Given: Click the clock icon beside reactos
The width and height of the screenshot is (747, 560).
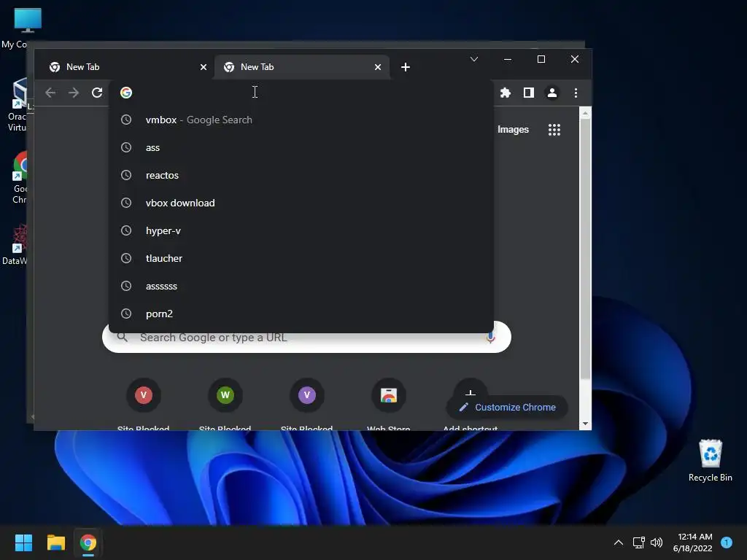Looking at the screenshot, I should (126, 175).
